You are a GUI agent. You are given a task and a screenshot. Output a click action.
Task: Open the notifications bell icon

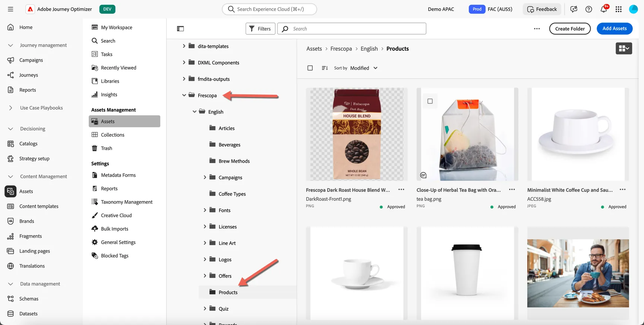604,9
